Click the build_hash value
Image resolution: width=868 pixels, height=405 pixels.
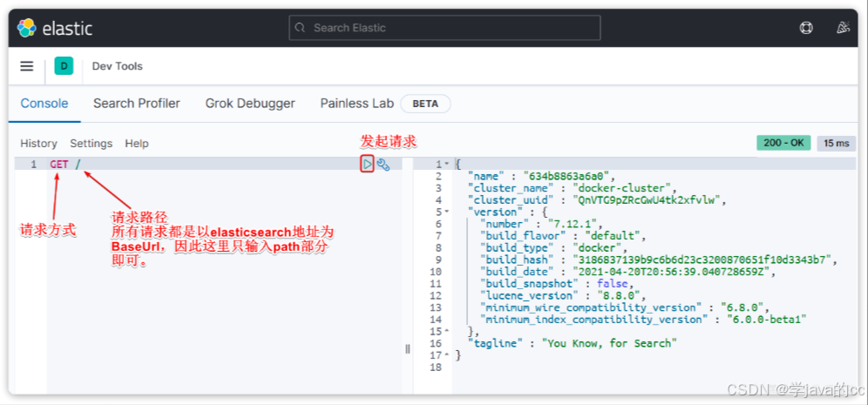[x=702, y=260]
